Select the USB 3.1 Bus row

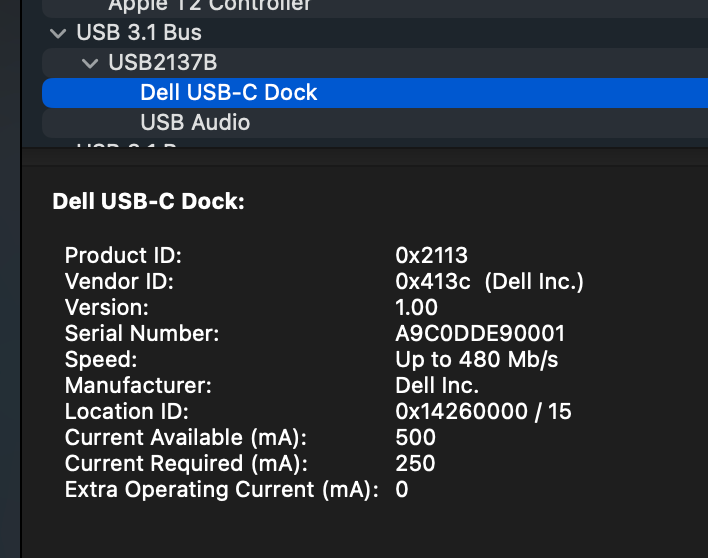pyautogui.click(x=140, y=33)
